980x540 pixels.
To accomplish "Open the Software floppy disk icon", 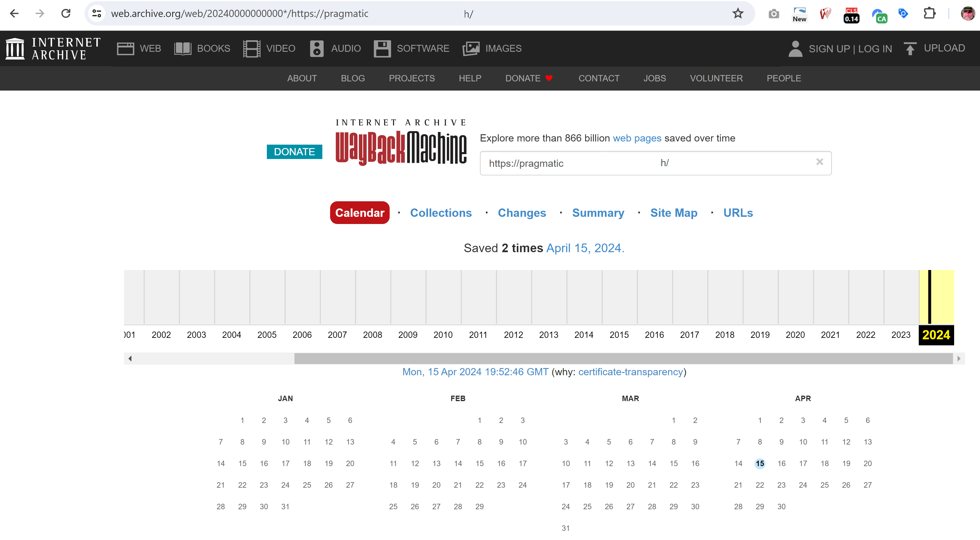I will click(x=382, y=48).
